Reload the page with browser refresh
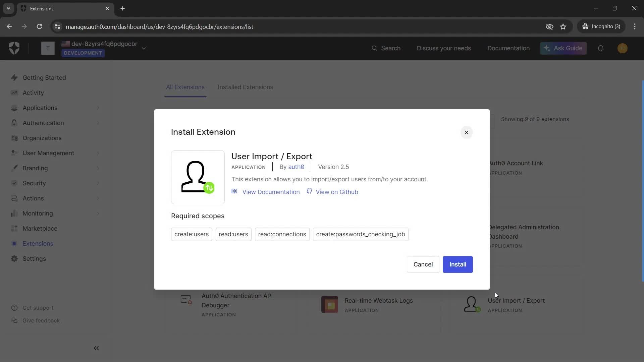The width and height of the screenshot is (644, 362). 39,26
